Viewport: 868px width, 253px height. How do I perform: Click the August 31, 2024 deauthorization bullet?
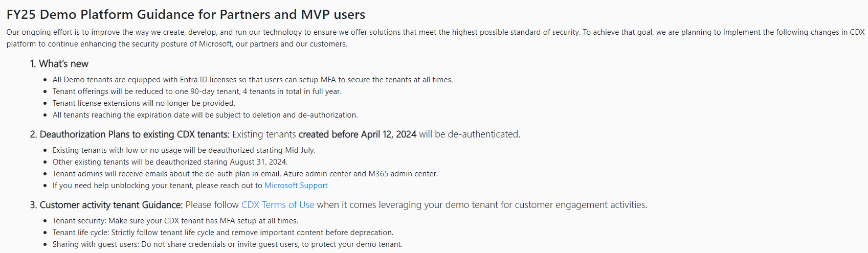(x=170, y=162)
